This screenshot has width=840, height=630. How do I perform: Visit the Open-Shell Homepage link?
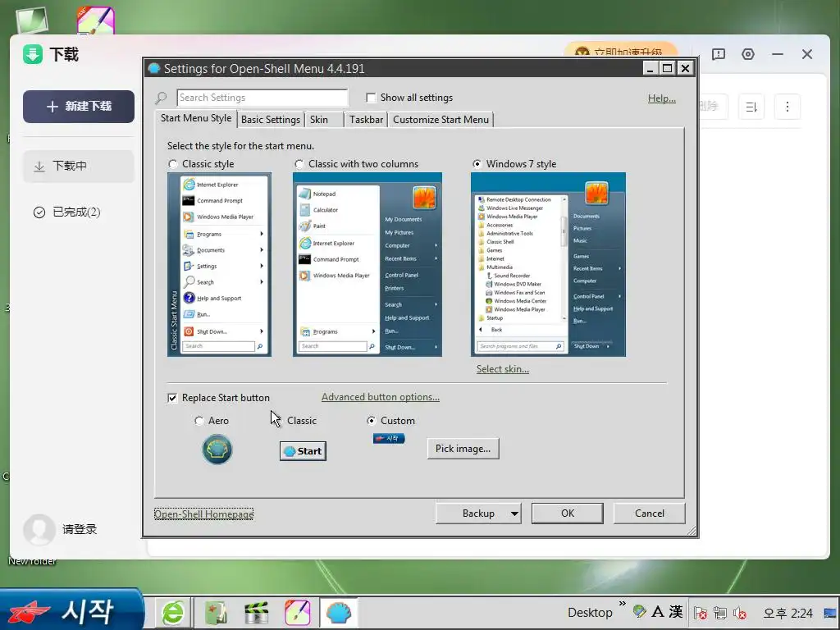203,514
